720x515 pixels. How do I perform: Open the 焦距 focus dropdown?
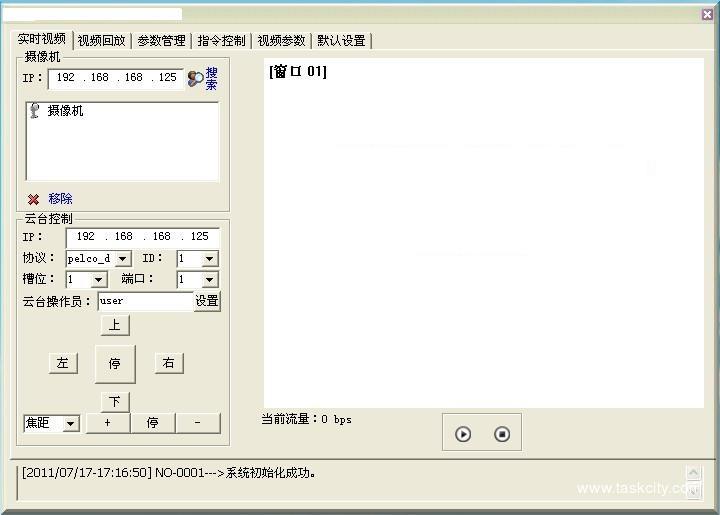(x=71, y=423)
